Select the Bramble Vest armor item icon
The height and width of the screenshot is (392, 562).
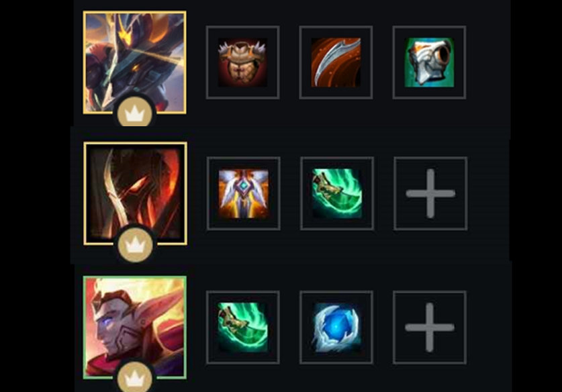(x=242, y=62)
